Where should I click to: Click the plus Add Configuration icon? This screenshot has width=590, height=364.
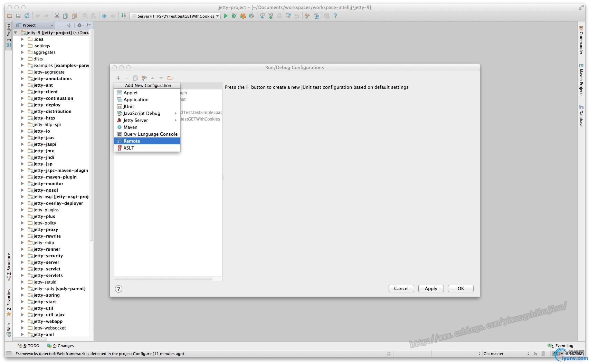118,78
